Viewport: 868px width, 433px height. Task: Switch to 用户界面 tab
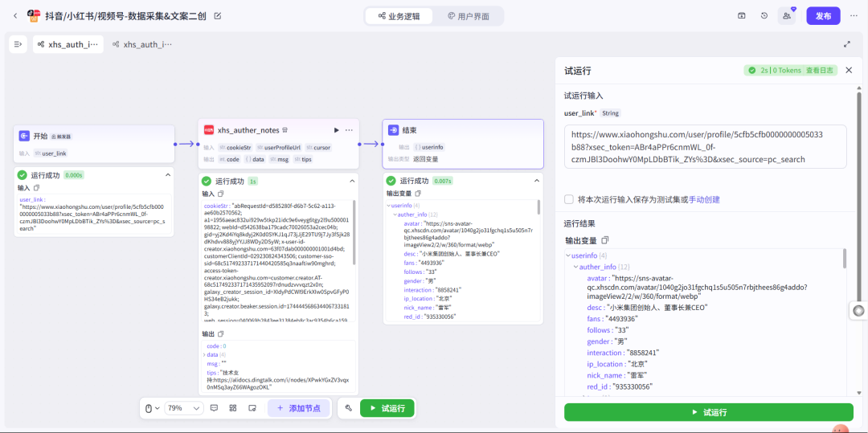pos(468,16)
